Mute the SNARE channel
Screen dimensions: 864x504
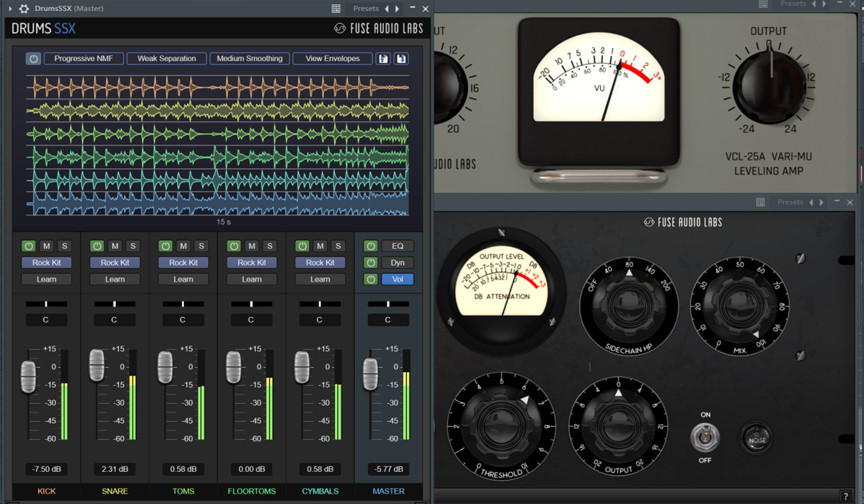pos(115,246)
